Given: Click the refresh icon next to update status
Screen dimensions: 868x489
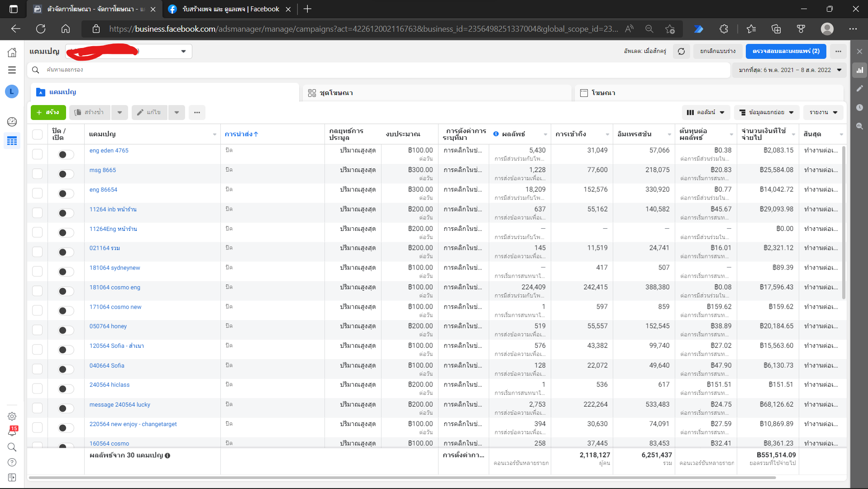Looking at the screenshot, I should (681, 51).
